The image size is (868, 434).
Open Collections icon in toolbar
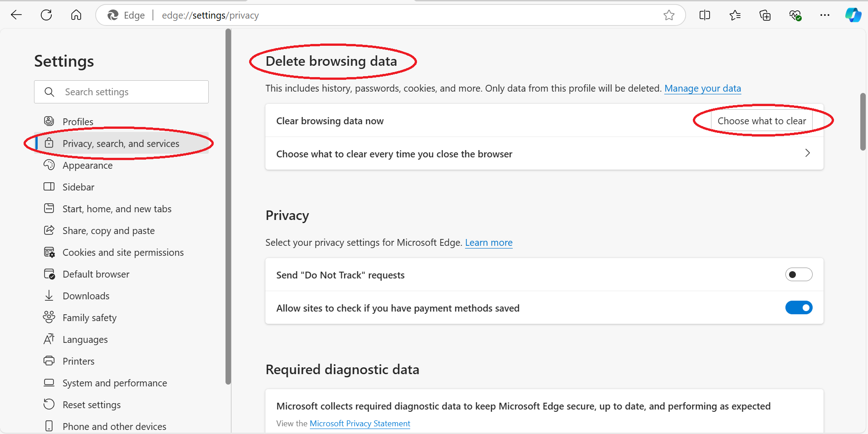click(765, 15)
